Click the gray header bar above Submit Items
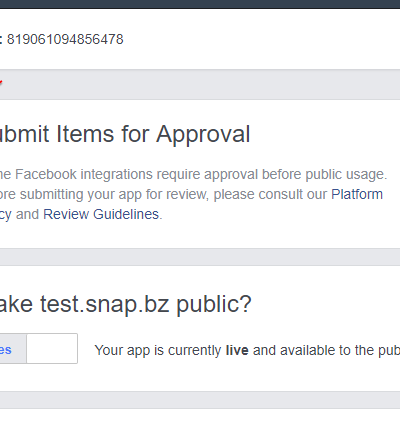400x424 pixels. pos(200,85)
